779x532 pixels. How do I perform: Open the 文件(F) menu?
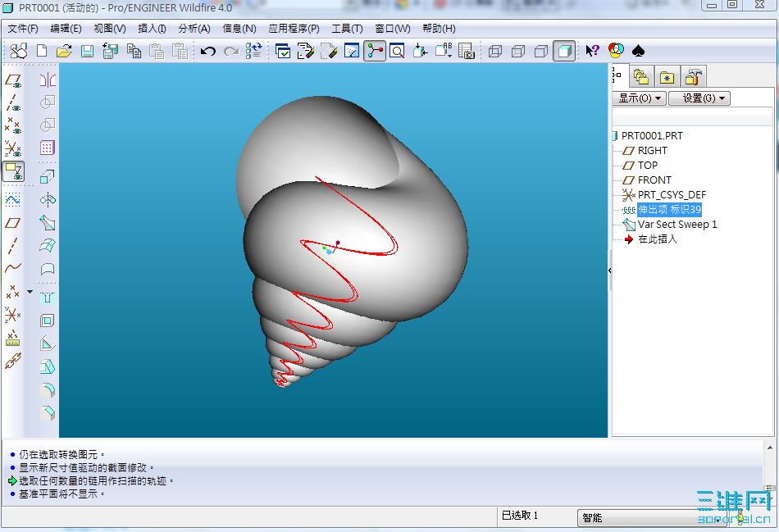point(23,29)
